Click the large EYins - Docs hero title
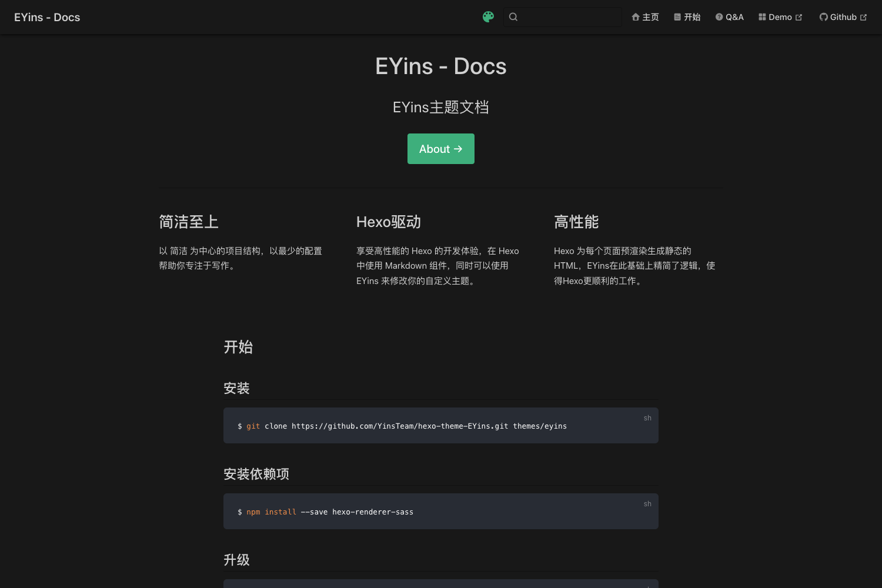The width and height of the screenshot is (882, 588). coord(441,66)
